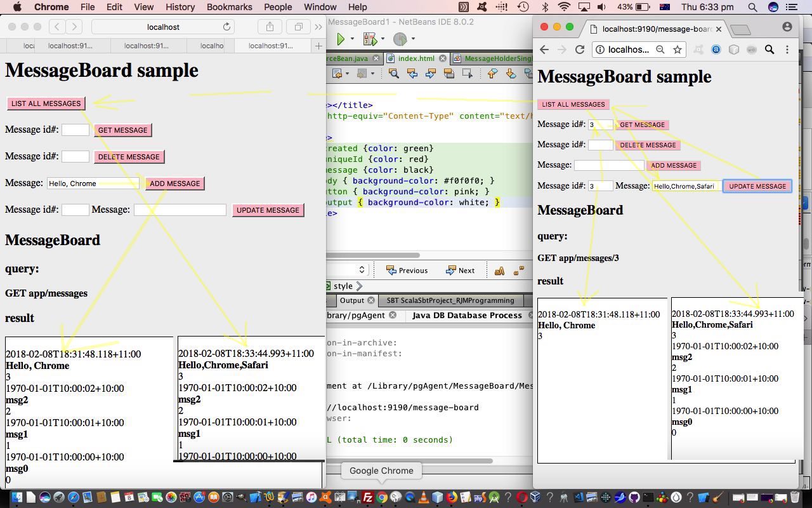Click DELETE MESSAGE button in Chrome window
Screen dimensions: 812x508
(648, 145)
